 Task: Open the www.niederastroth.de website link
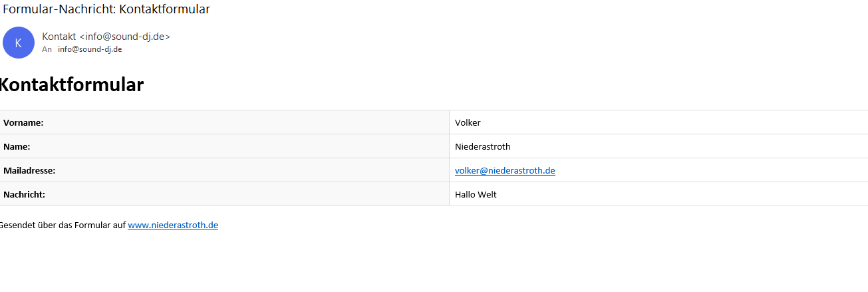173,225
